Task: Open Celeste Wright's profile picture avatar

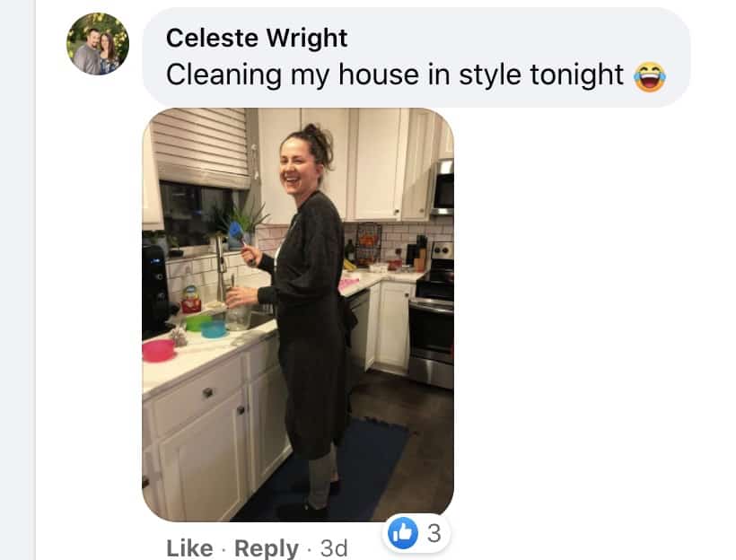Action: pos(98,44)
